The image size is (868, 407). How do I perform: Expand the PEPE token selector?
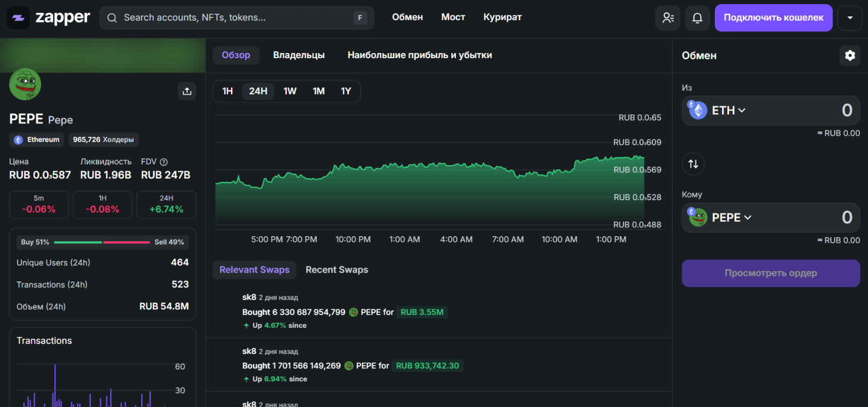[731, 218]
